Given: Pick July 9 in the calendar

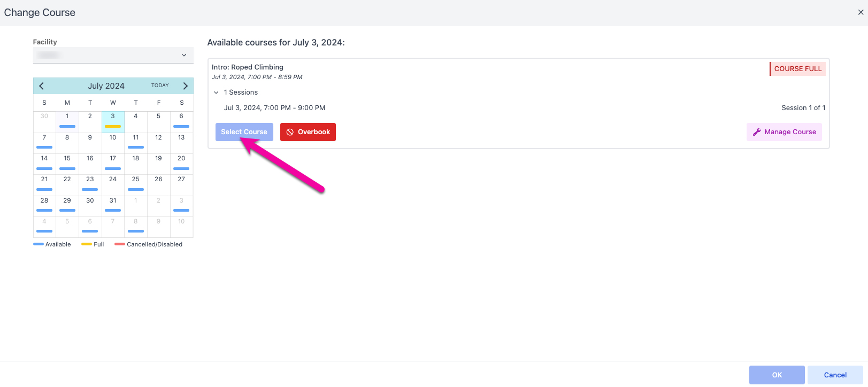Looking at the screenshot, I should coord(90,143).
